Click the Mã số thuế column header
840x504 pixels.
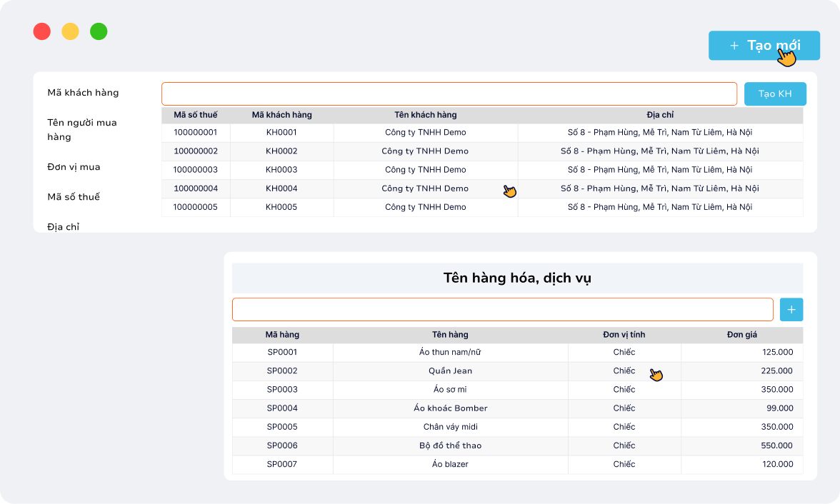tap(196, 115)
